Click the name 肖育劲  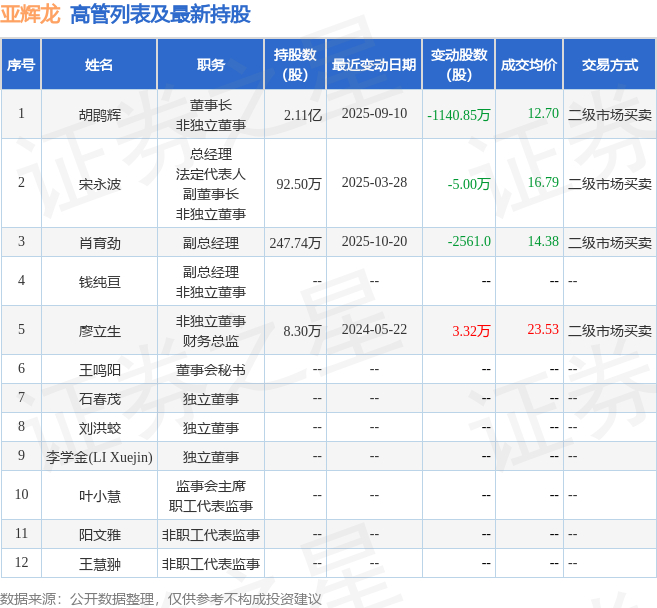[x=100, y=243]
